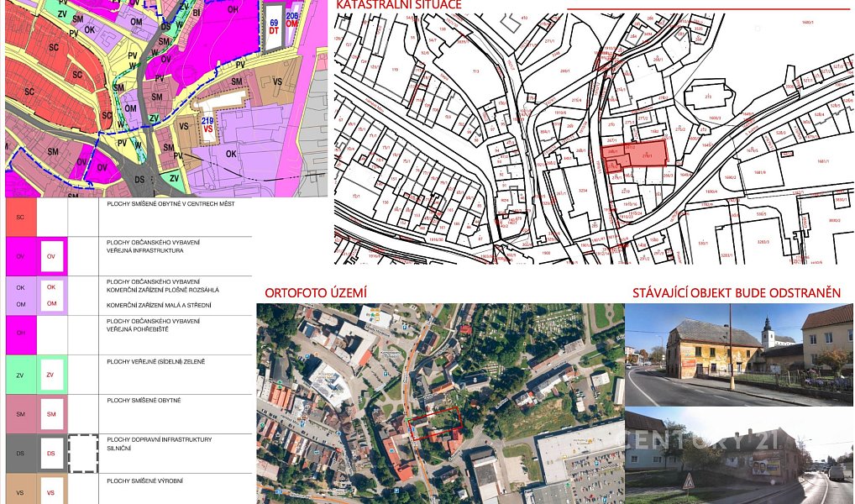Viewport: 855px width, 504px height.
Task: Open the photo of the yellow old building
Action: click(x=738, y=354)
